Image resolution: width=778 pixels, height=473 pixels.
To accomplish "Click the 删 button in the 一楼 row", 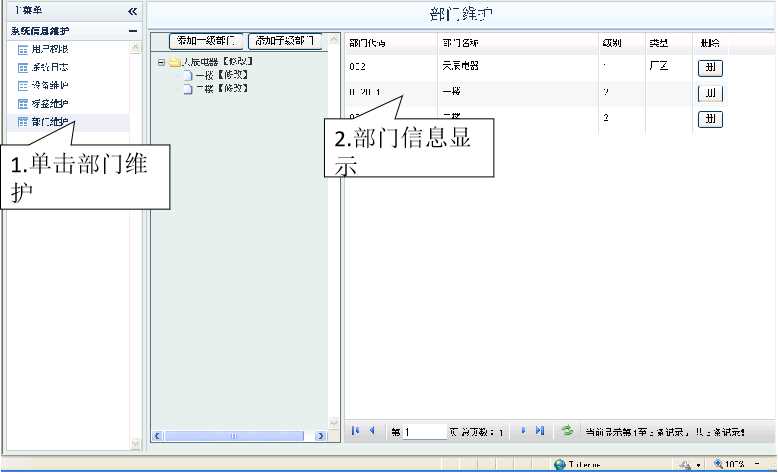I will [x=710, y=93].
